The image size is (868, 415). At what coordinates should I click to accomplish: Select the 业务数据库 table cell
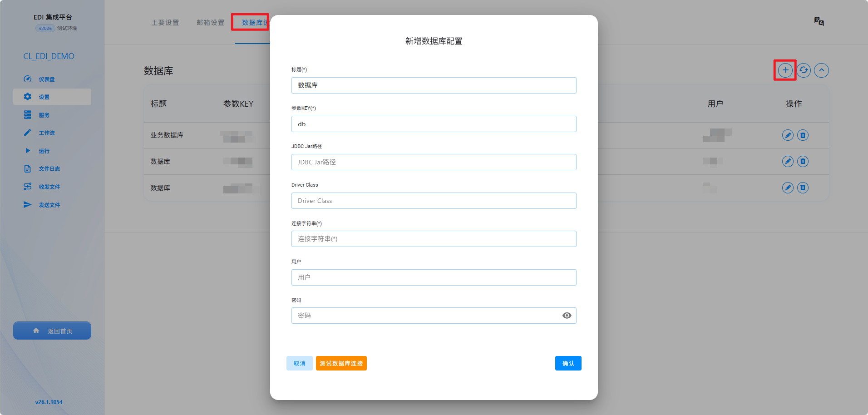pos(167,135)
